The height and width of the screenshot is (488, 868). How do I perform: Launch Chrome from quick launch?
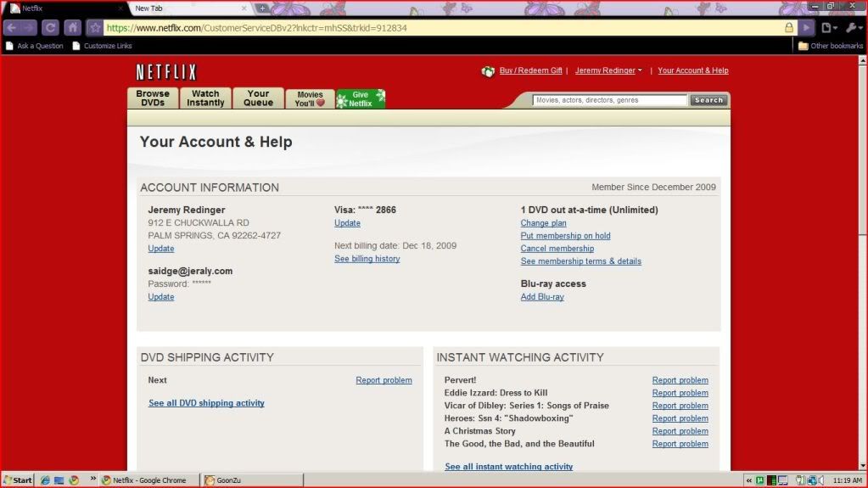click(74, 480)
